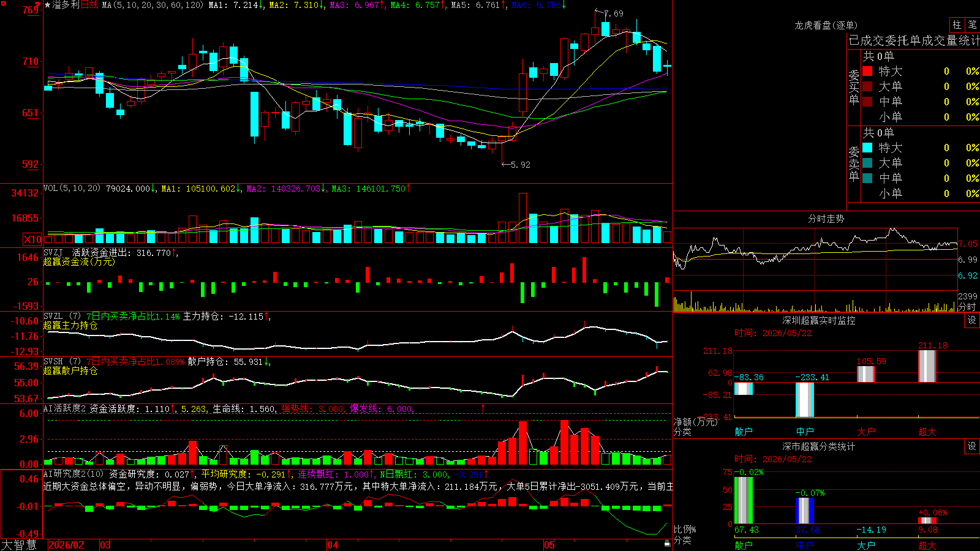The image size is (980, 551).
Task: Click the -83.36 散户 bar value label
Action: click(749, 377)
